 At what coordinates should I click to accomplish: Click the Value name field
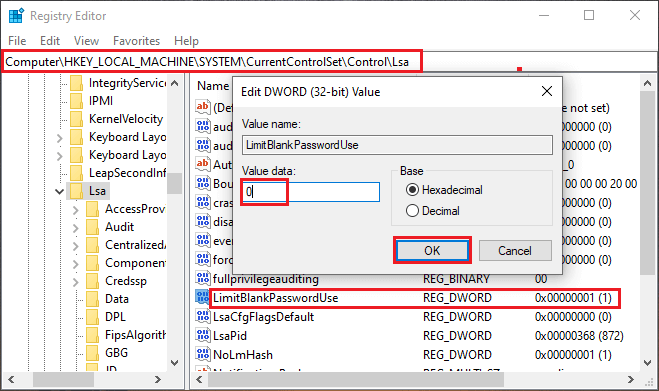click(x=397, y=145)
